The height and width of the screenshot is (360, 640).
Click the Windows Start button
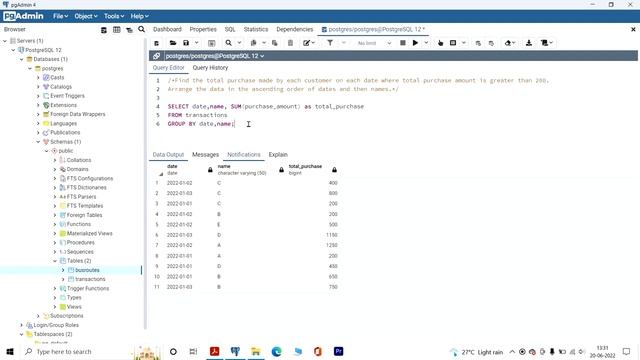coord(10,351)
